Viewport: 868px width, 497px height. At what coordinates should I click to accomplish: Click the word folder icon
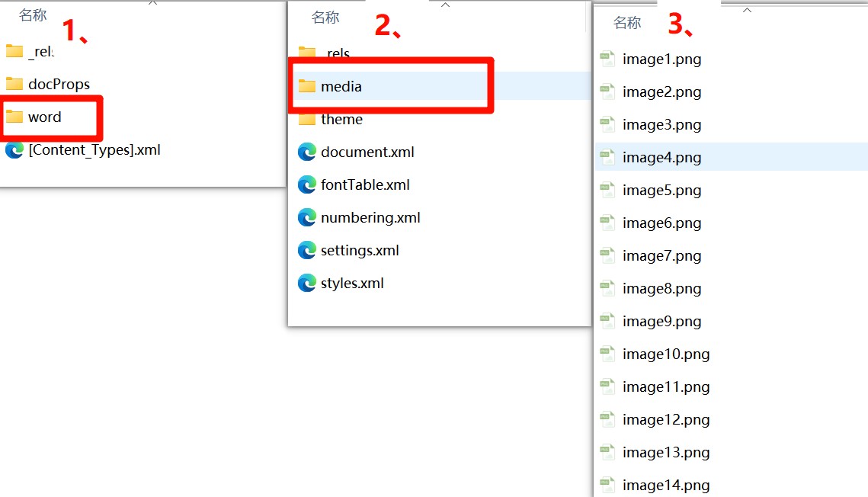click(x=14, y=117)
